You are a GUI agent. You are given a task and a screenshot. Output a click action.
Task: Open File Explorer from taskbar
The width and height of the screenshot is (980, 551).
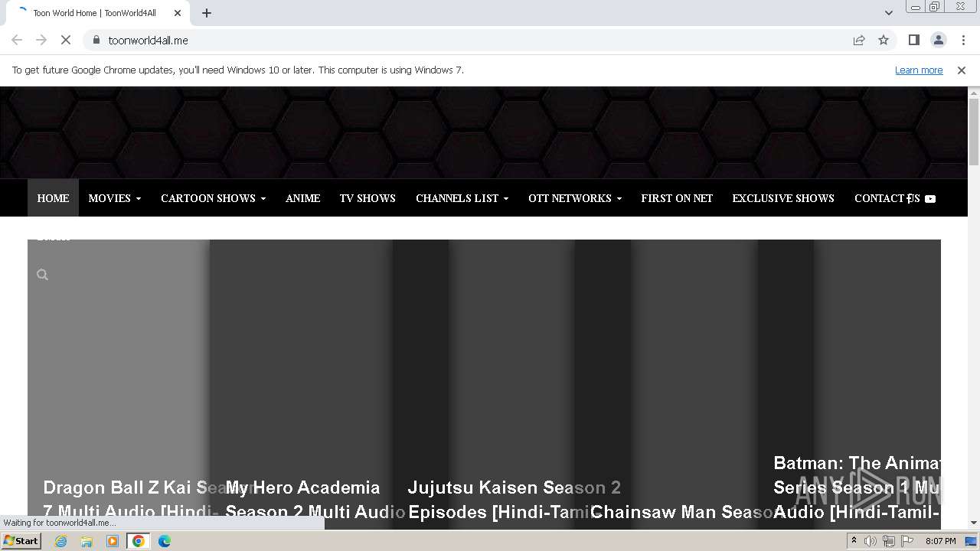87,541
